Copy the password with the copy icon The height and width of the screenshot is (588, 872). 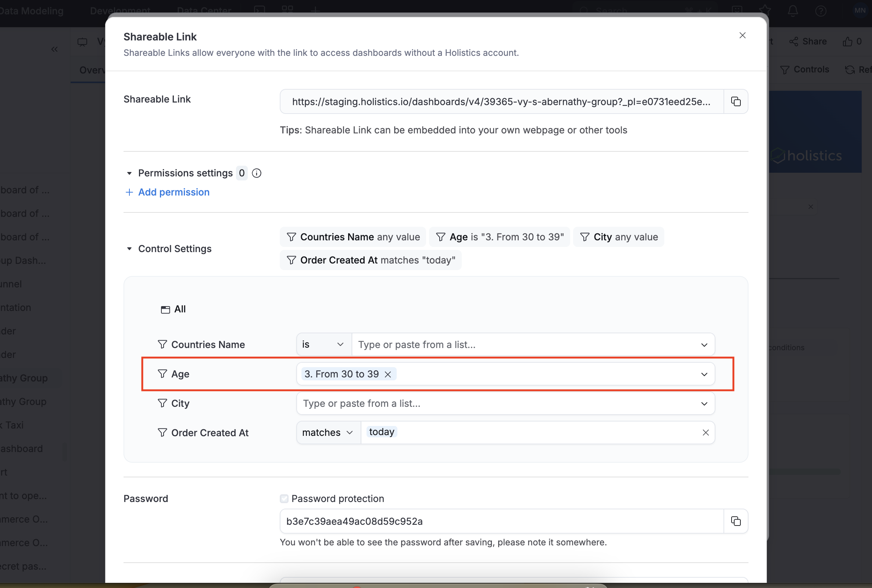pyautogui.click(x=736, y=521)
